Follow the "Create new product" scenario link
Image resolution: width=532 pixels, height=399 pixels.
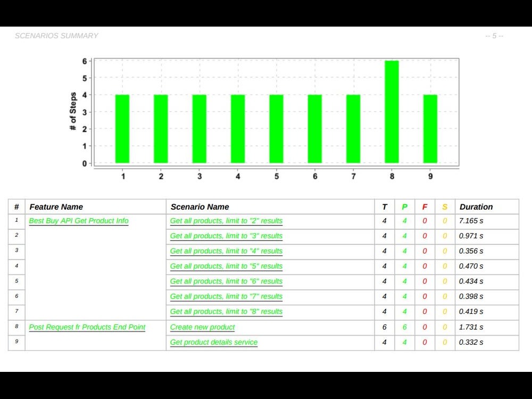[x=202, y=327]
